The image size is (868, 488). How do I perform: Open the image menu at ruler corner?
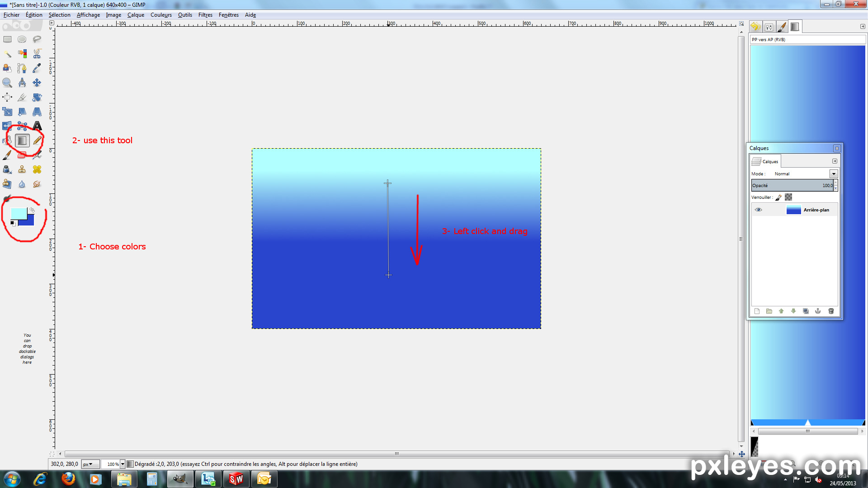point(52,23)
